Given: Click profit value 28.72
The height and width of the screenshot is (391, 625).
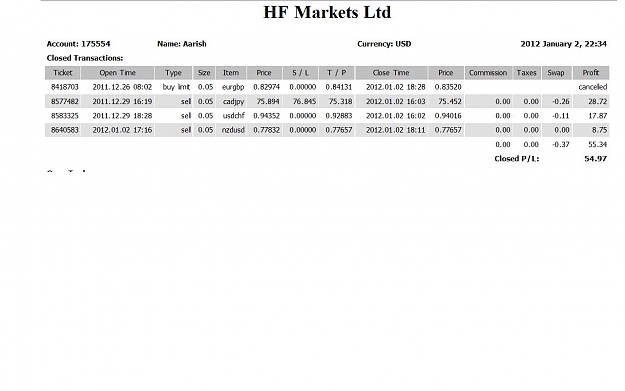Looking at the screenshot, I should (x=597, y=101).
